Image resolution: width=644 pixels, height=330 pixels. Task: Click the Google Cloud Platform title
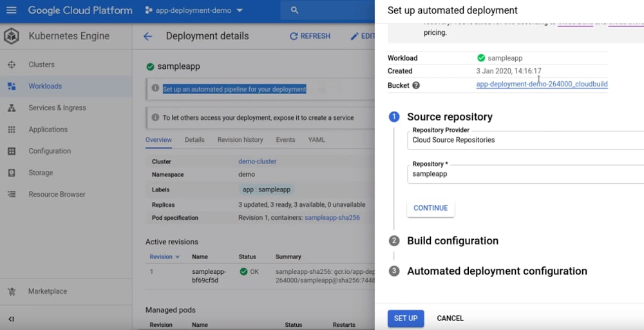point(80,10)
